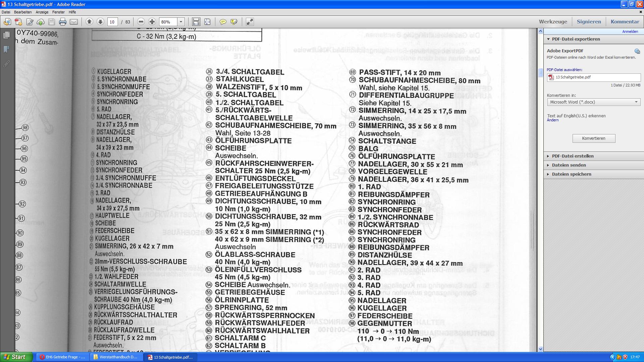Expand the PDF-Datei erstellen section
644x362 pixels.
573,156
